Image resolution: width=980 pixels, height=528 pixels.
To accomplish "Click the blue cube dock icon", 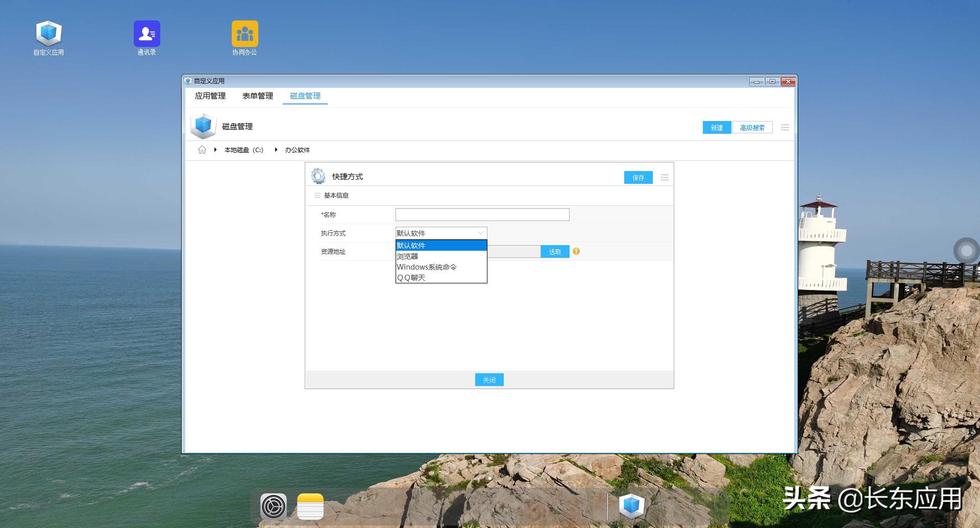I will pos(631,507).
